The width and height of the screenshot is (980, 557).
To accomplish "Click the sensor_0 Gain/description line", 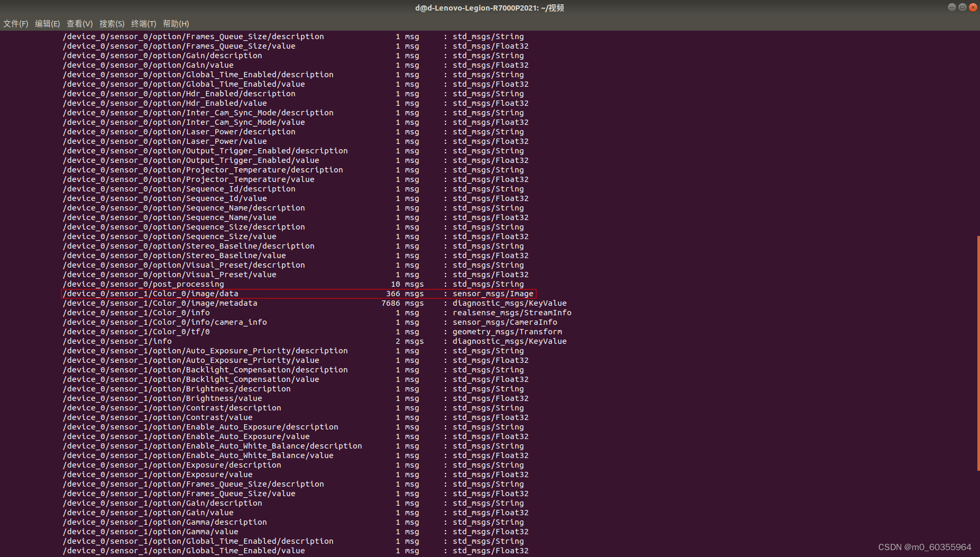I will pyautogui.click(x=294, y=56).
